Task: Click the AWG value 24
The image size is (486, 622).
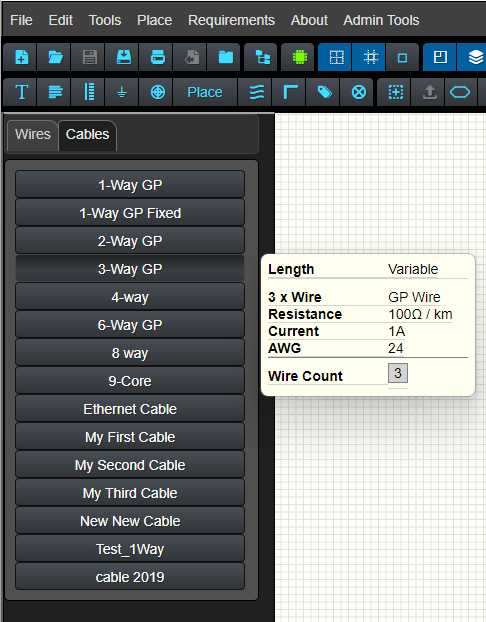Action: point(396,348)
